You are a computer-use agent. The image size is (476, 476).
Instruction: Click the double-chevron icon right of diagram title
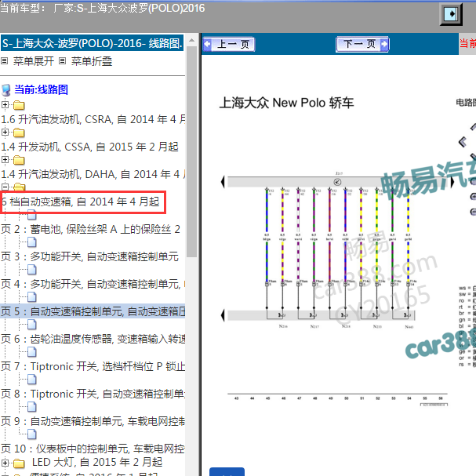coord(463,142)
